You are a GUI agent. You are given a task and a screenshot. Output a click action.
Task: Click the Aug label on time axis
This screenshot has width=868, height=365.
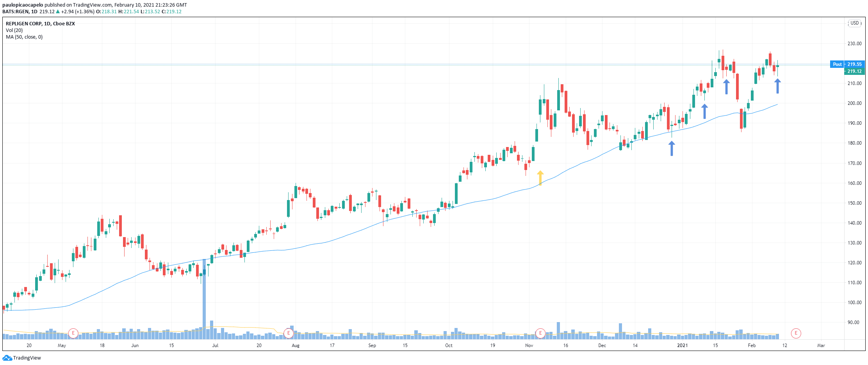click(296, 346)
